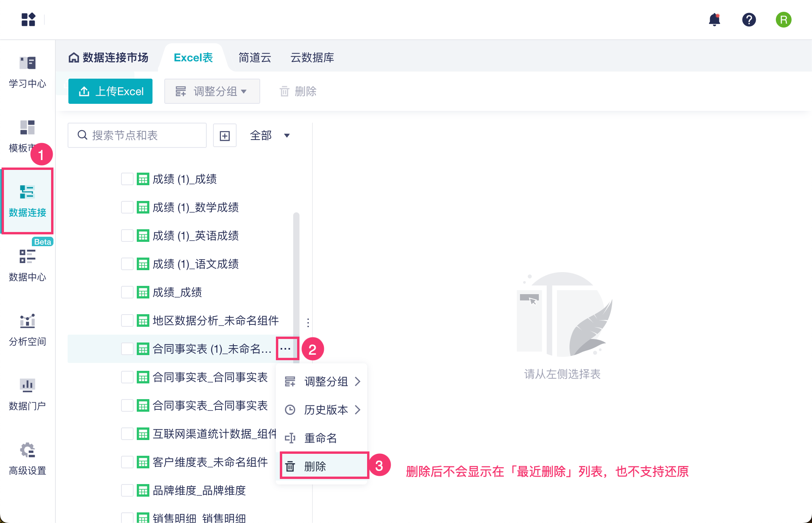
Task: Switch to the 简道云 tab
Action: (255, 58)
